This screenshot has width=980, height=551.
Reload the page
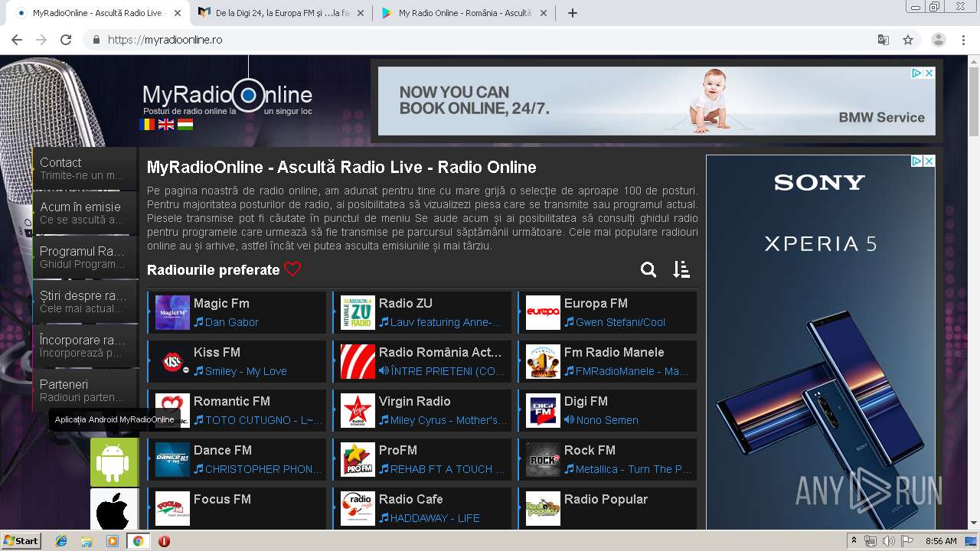click(x=66, y=40)
